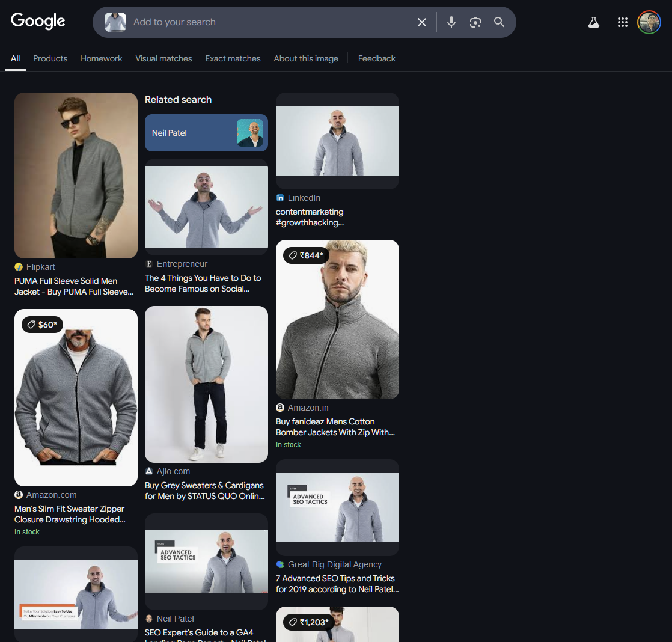Image resolution: width=672 pixels, height=642 pixels.
Task: Click 'In stock' under Amazon.in listing
Action: (288, 445)
